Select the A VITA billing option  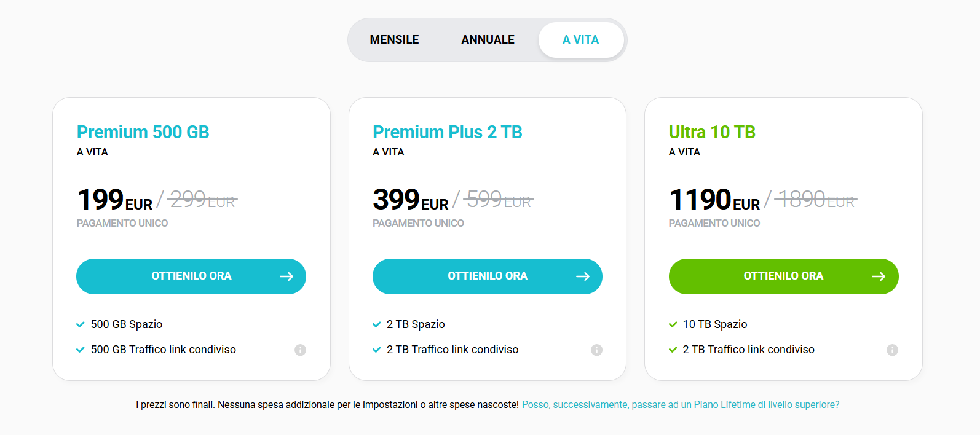(x=580, y=40)
